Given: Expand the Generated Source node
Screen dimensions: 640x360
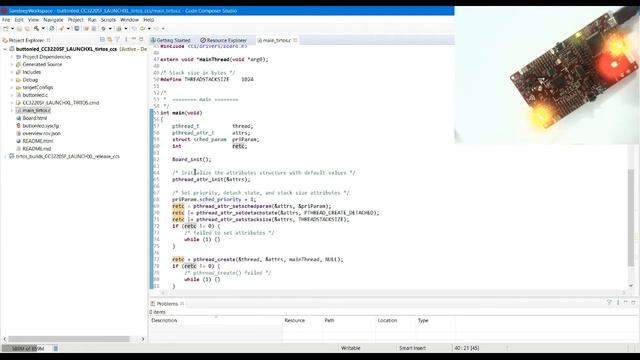Looking at the screenshot, I should [11, 64].
